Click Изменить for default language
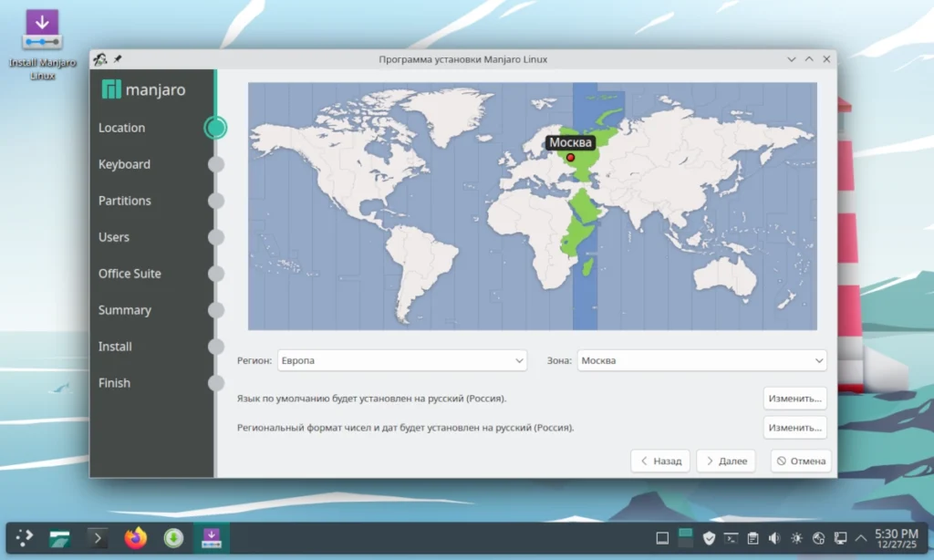 [794, 399]
